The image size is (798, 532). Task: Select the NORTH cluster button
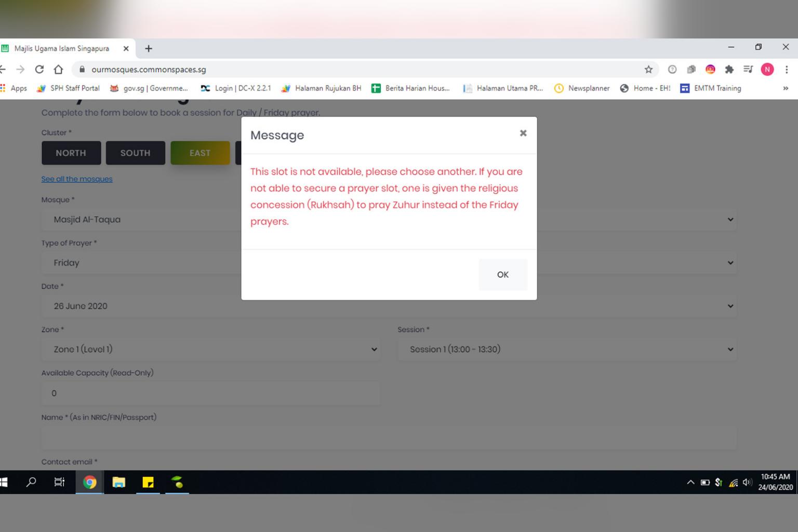(71, 153)
